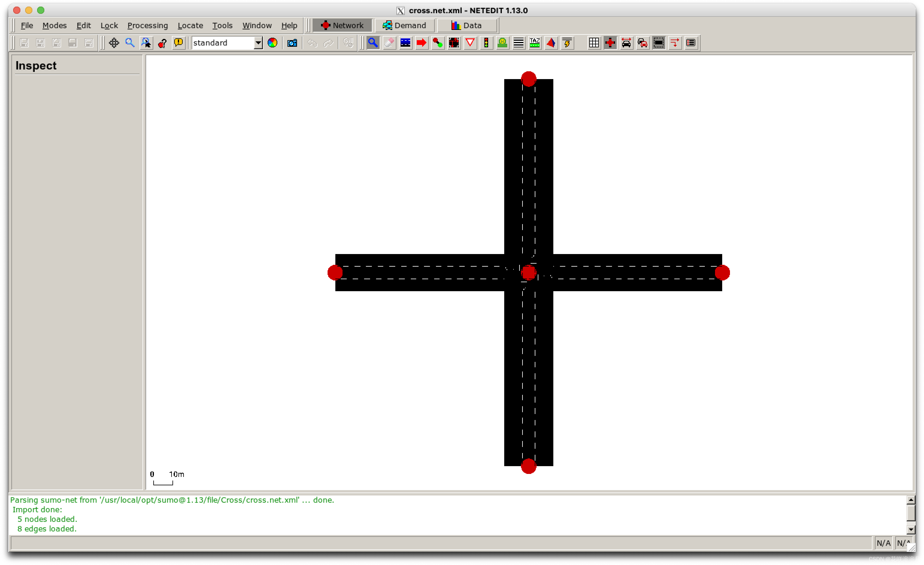Click message log scroll-down arrow
The width and height of the screenshot is (924, 565).
tap(911, 529)
